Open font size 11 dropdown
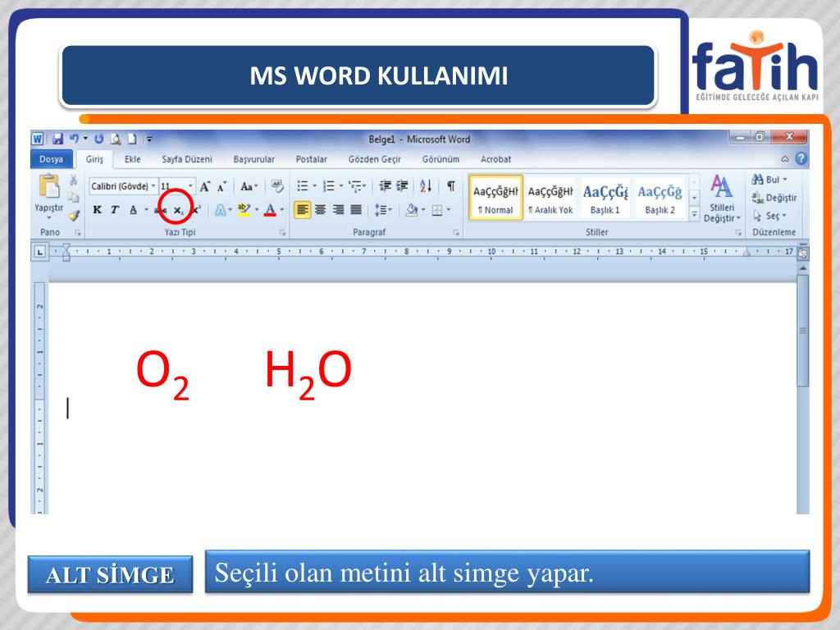 [190, 186]
